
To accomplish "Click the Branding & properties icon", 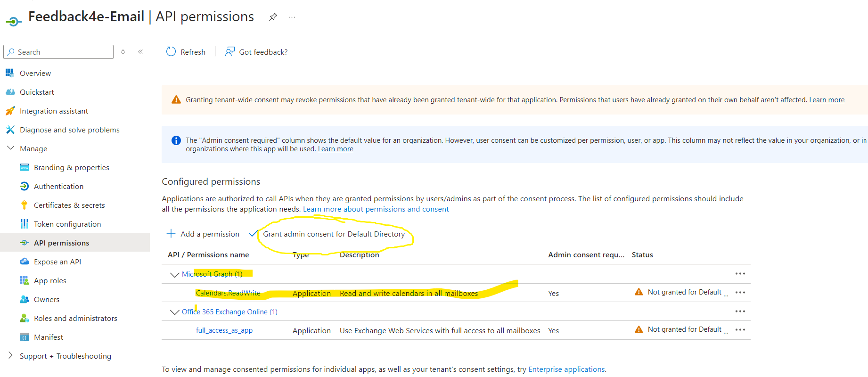I will [x=25, y=167].
